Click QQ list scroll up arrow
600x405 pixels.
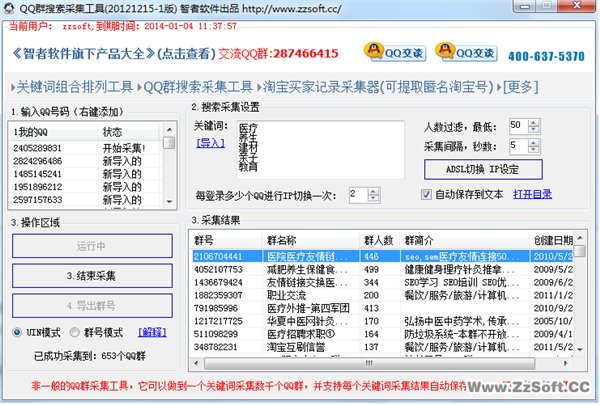[169, 129]
